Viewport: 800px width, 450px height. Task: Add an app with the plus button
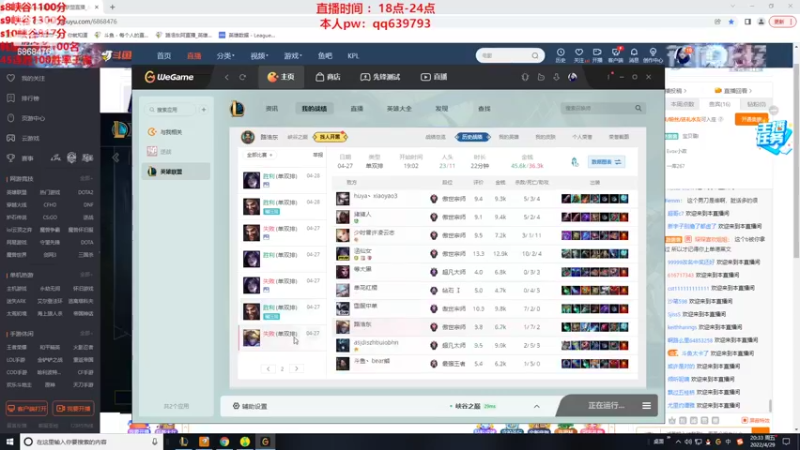coord(204,110)
